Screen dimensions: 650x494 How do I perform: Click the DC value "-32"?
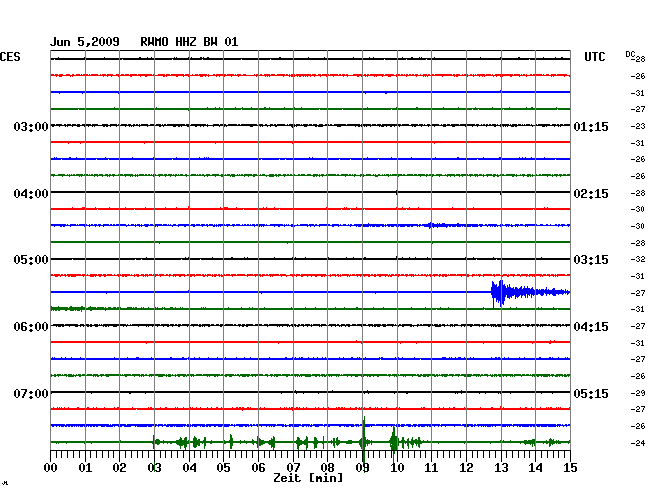click(638, 259)
